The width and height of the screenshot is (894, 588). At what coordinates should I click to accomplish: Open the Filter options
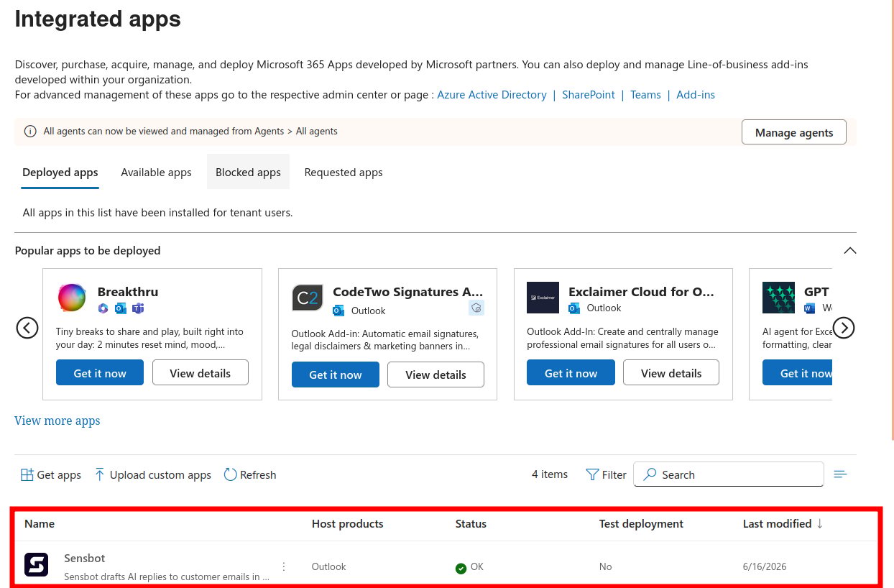[x=606, y=474]
